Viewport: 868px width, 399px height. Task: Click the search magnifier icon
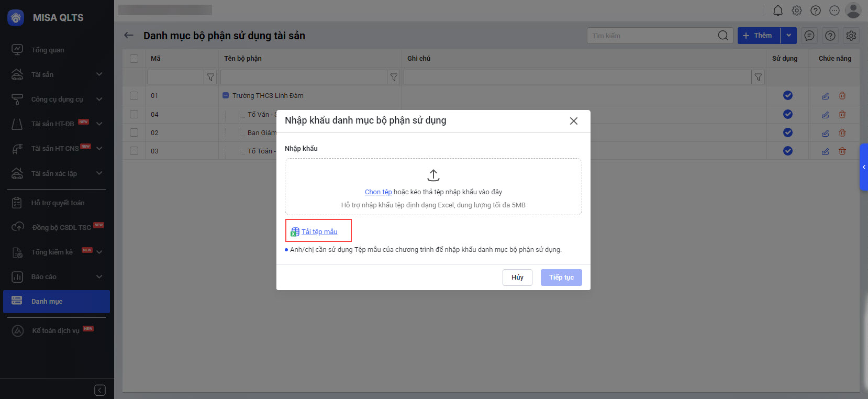pyautogui.click(x=723, y=36)
